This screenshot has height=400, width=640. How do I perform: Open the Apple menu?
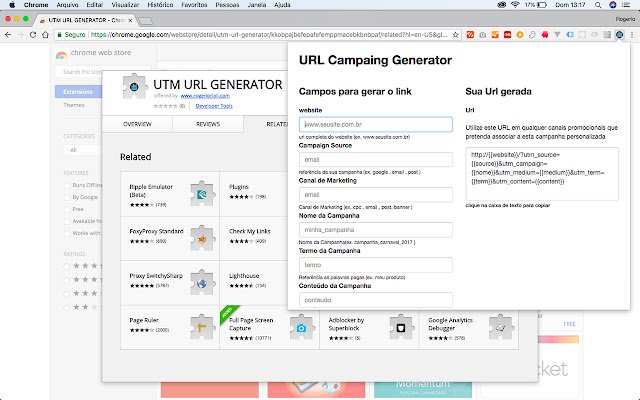(x=12, y=5)
